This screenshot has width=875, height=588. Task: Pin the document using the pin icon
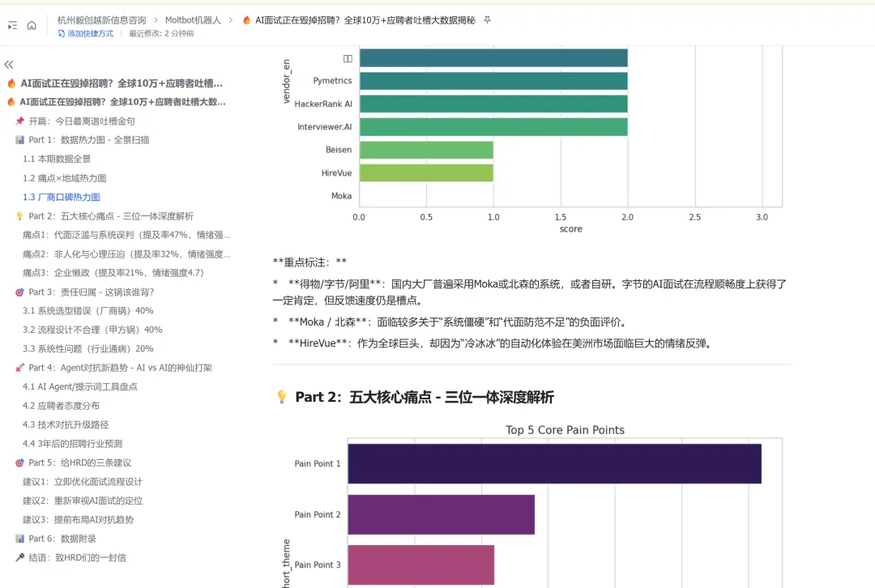487,20
